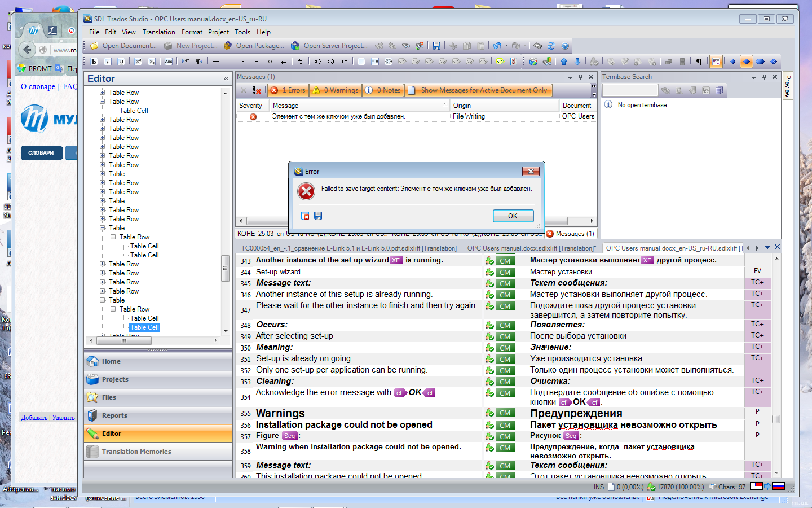Toggle the highlighted side-by-side layout button
812x508 pixels.
point(716,62)
